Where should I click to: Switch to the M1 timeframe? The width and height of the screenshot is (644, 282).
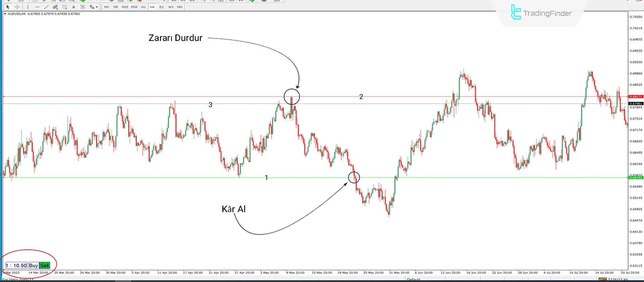[x=107, y=7]
